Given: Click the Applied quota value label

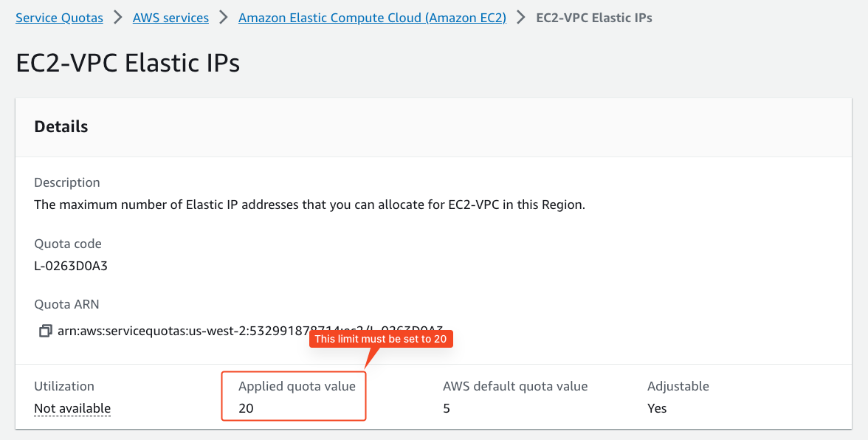Looking at the screenshot, I should [297, 386].
